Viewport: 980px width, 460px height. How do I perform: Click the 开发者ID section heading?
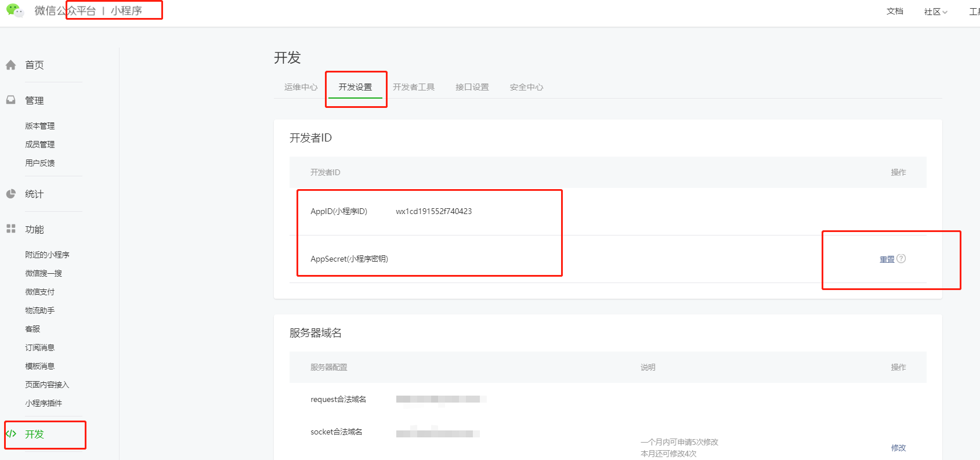[x=311, y=137]
